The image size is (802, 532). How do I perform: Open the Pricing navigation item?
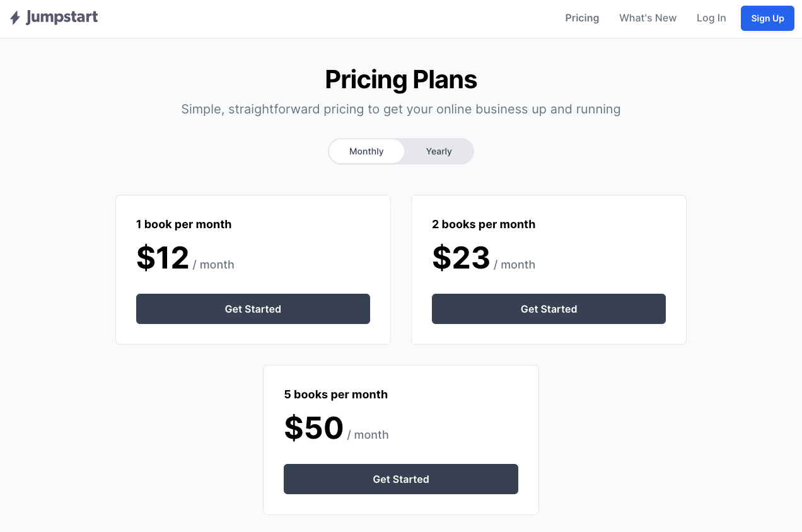[582, 18]
